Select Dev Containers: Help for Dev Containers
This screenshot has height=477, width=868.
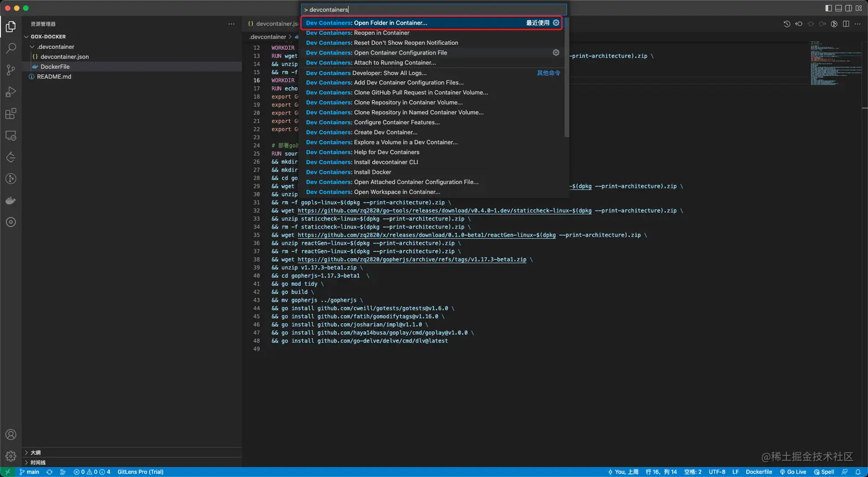click(433, 152)
